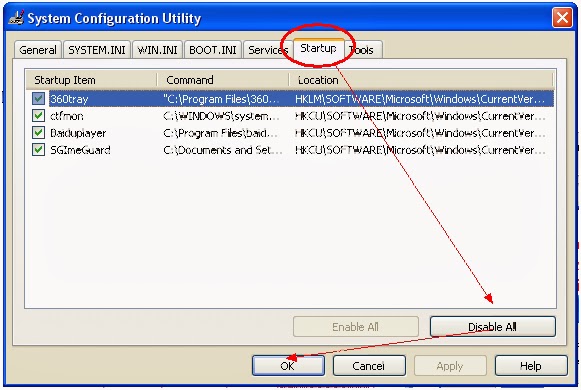Click the Disable All button

[492, 327]
